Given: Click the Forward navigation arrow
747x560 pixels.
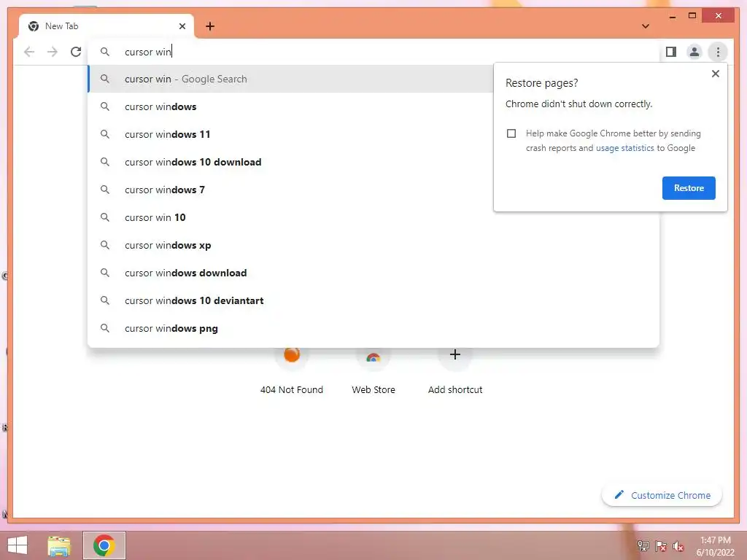Looking at the screenshot, I should 53,52.
